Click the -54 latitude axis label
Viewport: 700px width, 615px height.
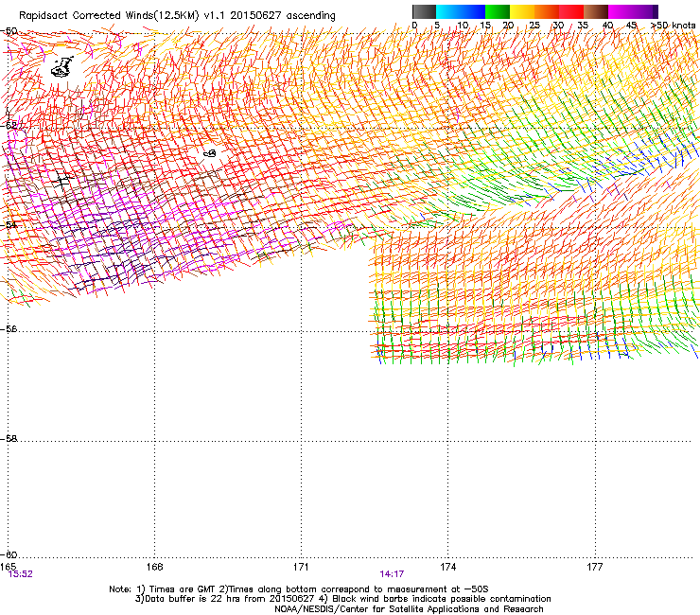click(x=9, y=224)
